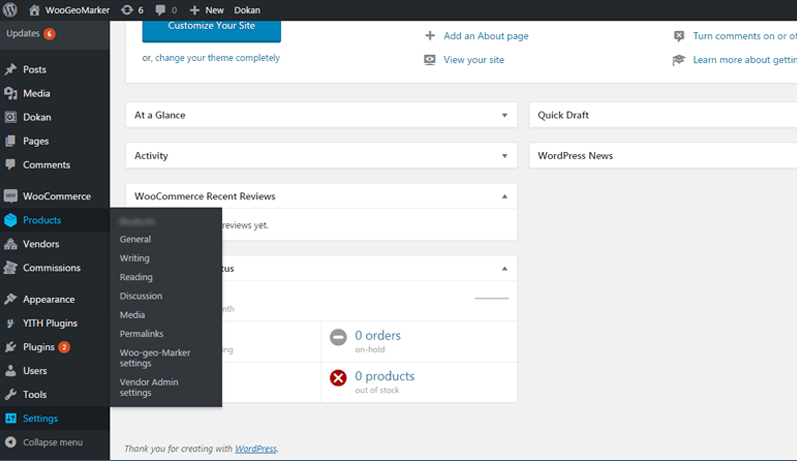Viewport: 797px width, 461px height.
Task: Click the plus icon next to New
Action: (x=194, y=10)
